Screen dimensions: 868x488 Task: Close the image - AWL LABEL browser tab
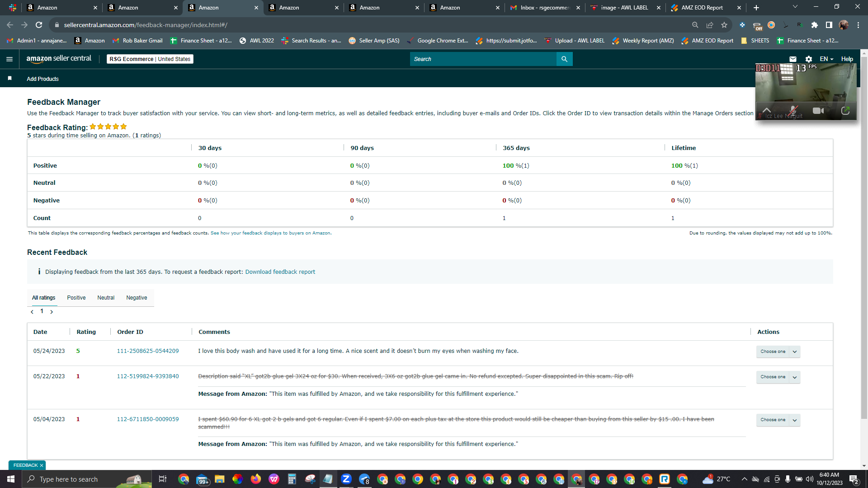coord(659,8)
